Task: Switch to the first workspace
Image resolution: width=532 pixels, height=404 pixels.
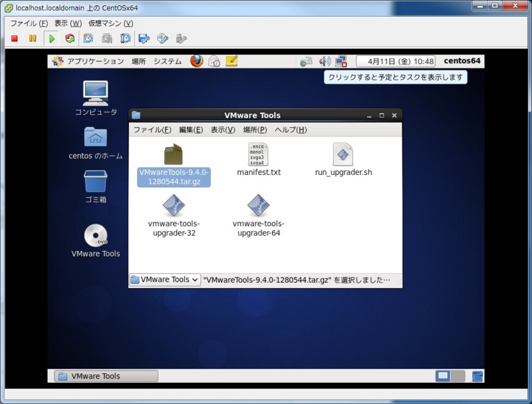Action: pyautogui.click(x=443, y=376)
